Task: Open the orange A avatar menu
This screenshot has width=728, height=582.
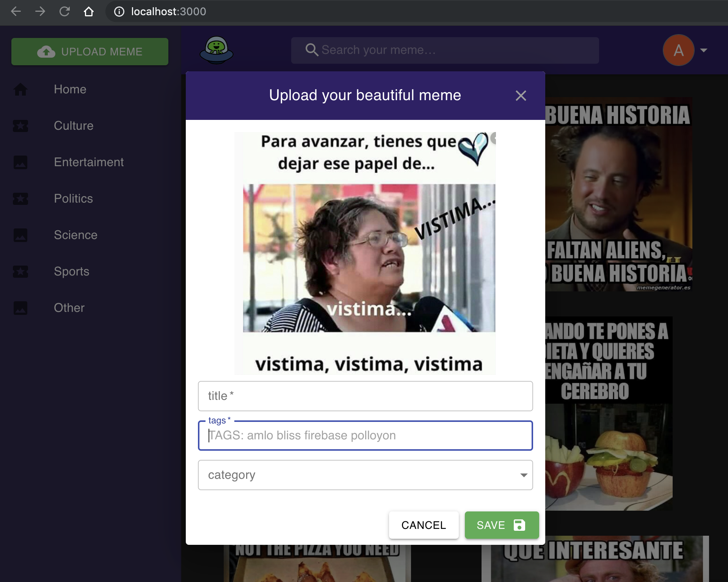Action: (x=678, y=50)
